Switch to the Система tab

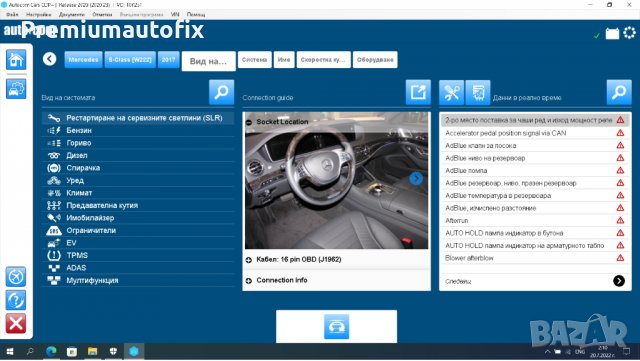(x=254, y=60)
